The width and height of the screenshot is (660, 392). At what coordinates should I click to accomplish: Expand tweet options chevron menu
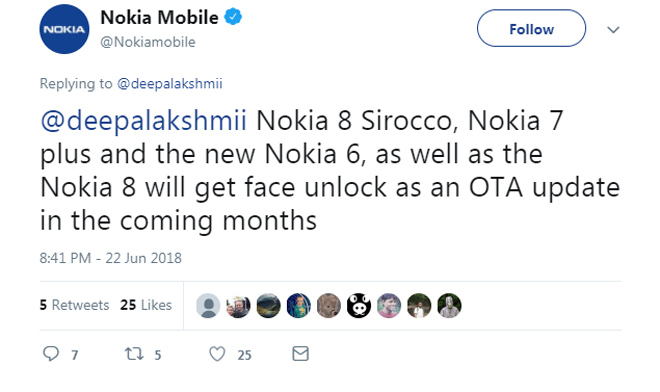(x=613, y=29)
